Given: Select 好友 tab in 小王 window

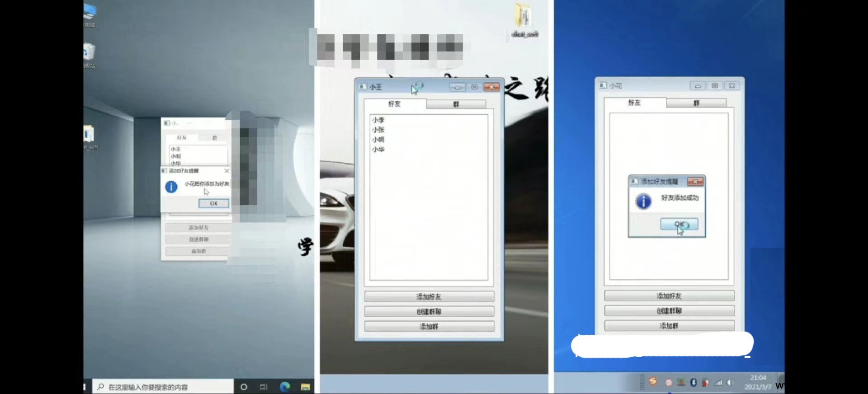Looking at the screenshot, I should (x=394, y=104).
